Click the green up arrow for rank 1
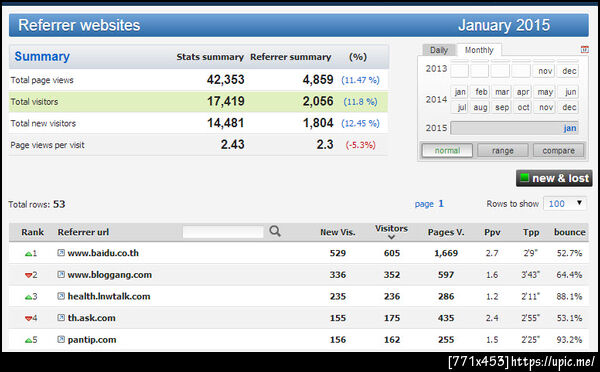The image size is (600, 372). (x=28, y=254)
